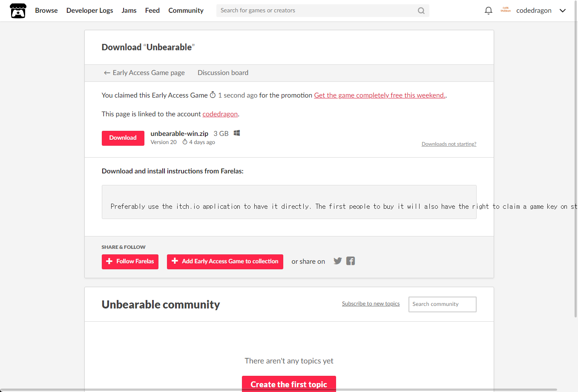Click Downloads not starting? link
Viewport: 578px width, 392px height.
449,144
